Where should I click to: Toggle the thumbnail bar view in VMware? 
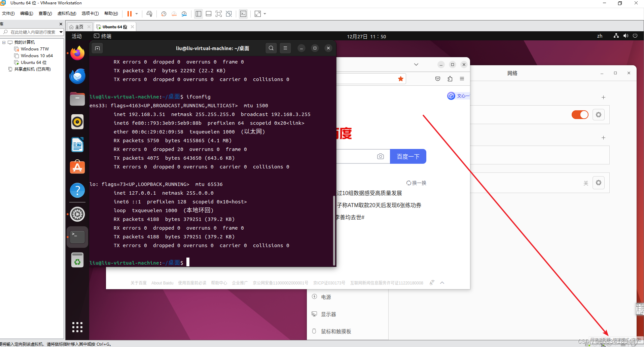209,14
